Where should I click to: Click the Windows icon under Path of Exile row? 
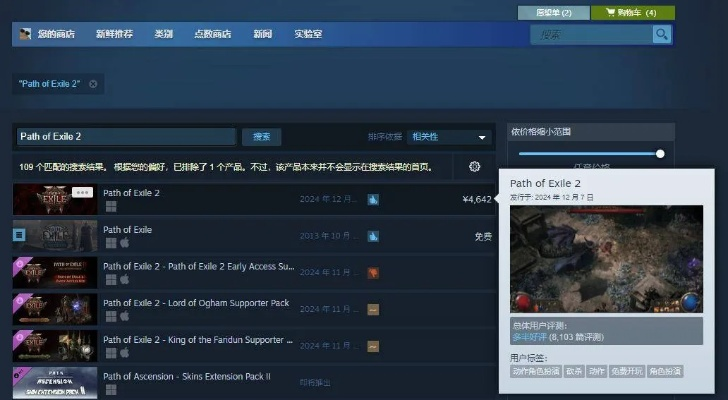coord(111,243)
